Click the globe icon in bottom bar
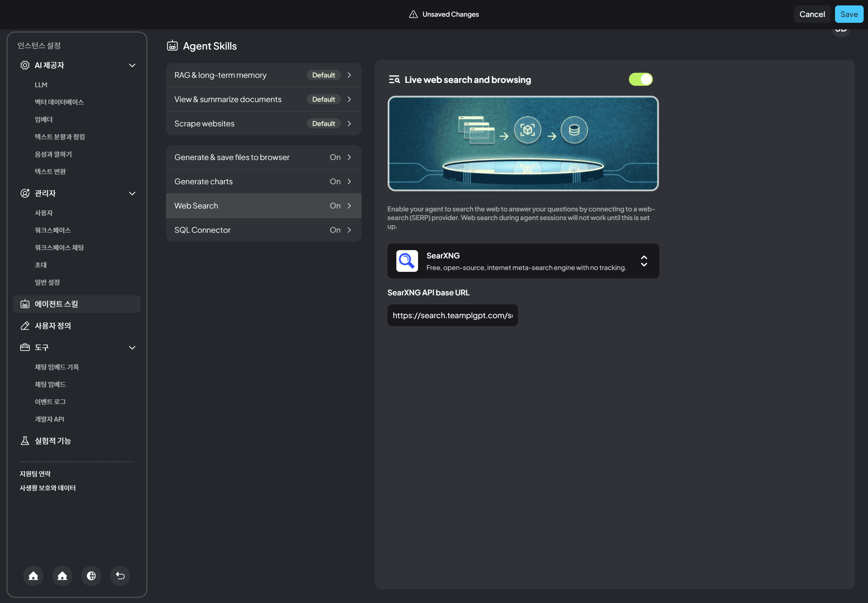868x603 pixels. pyautogui.click(x=91, y=575)
